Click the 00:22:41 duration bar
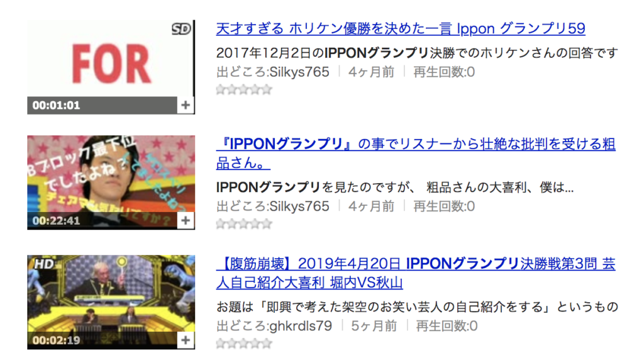 pyautogui.click(x=103, y=221)
